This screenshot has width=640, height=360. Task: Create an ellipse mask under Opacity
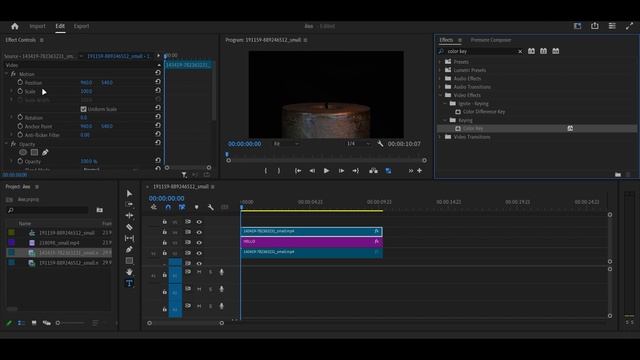(23, 152)
